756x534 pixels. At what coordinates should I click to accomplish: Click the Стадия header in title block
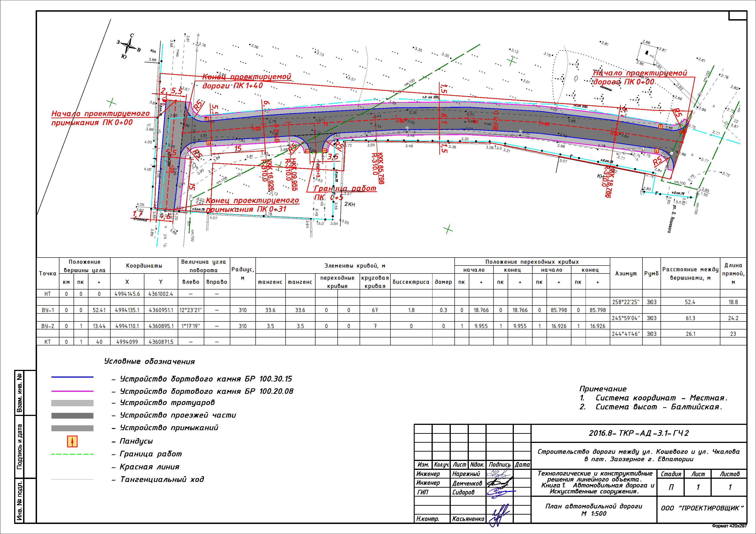pyautogui.click(x=671, y=474)
